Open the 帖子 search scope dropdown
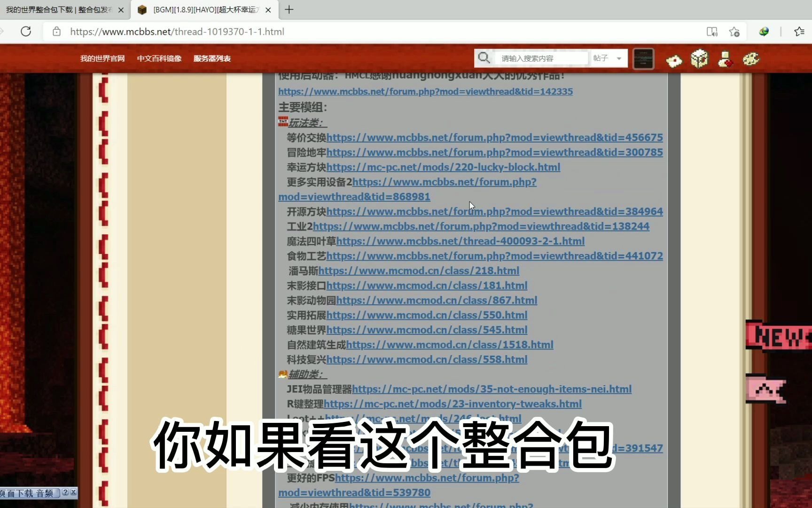The width and height of the screenshot is (812, 508). tap(609, 58)
